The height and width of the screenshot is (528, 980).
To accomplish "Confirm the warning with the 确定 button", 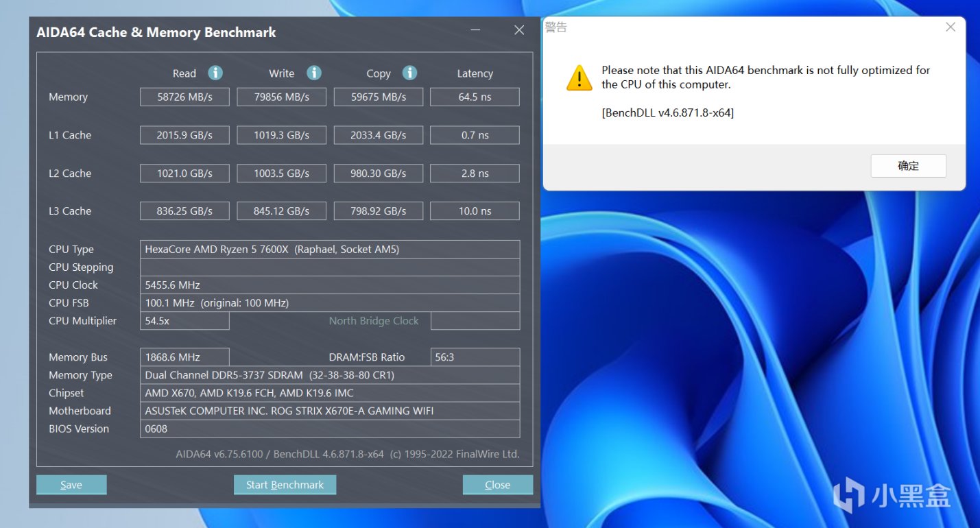I will click(x=908, y=166).
